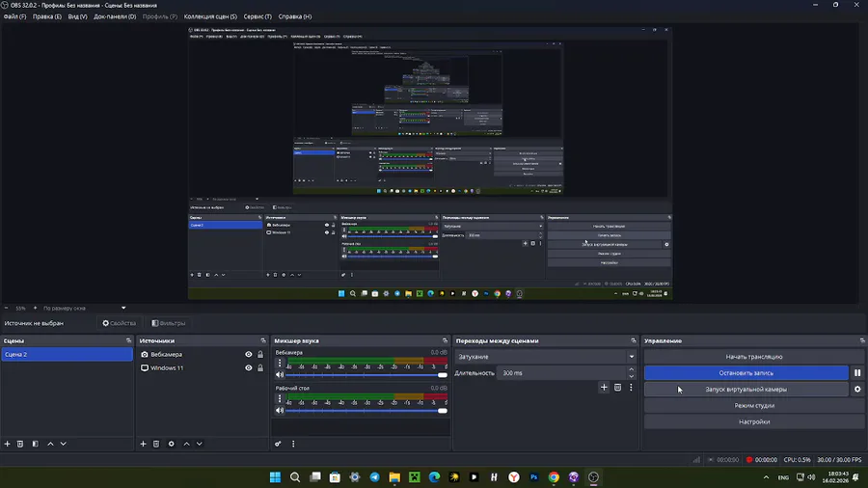Image resolution: width=868 pixels, height=488 pixels.
Task: Delete the selected source via the Sources trash icon
Action: [156, 444]
